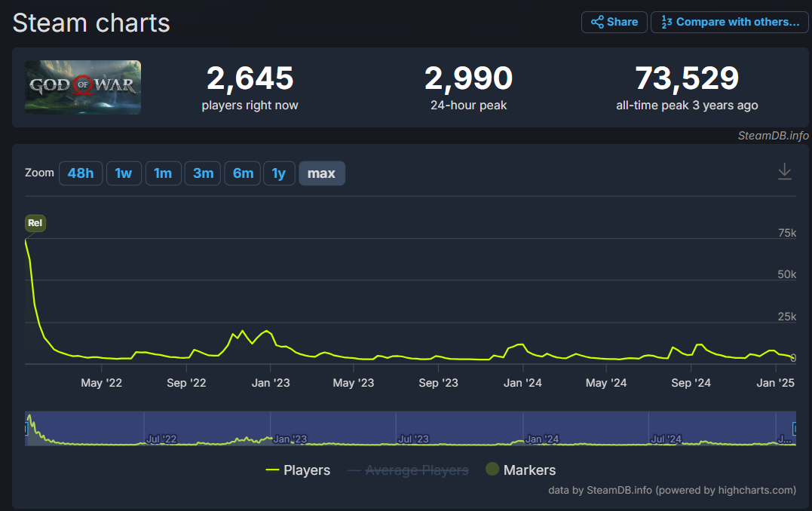The width and height of the screenshot is (812, 511).
Task: Click the God of War game thumbnail
Action: [x=83, y=87]
